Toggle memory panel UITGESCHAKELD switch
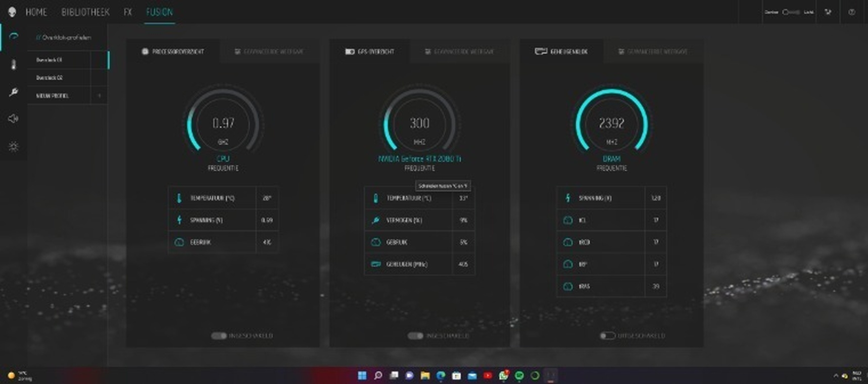The width and height of the screenshot is (868, 384). pos(607,336)
